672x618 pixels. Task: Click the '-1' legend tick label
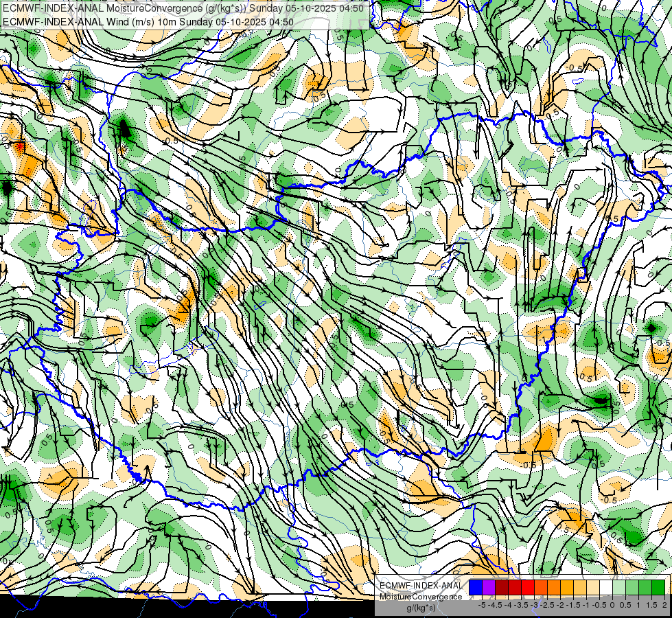pos(586,605)
